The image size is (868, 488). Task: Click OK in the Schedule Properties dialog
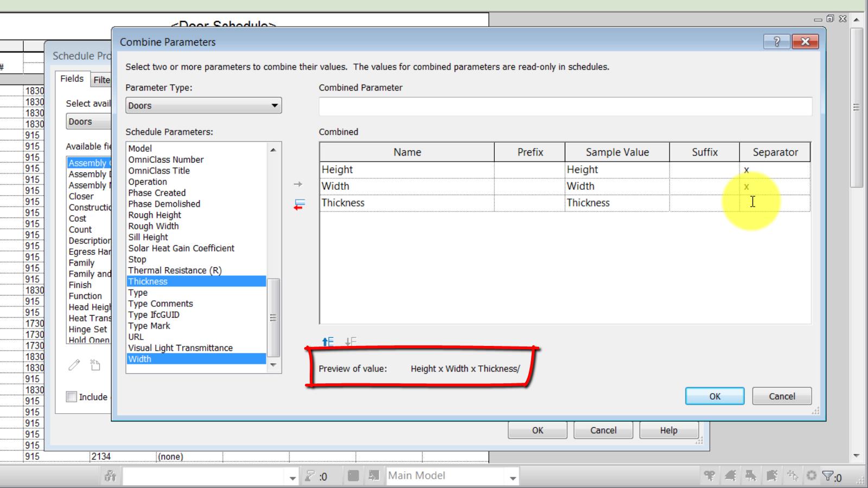click(538, 430)
